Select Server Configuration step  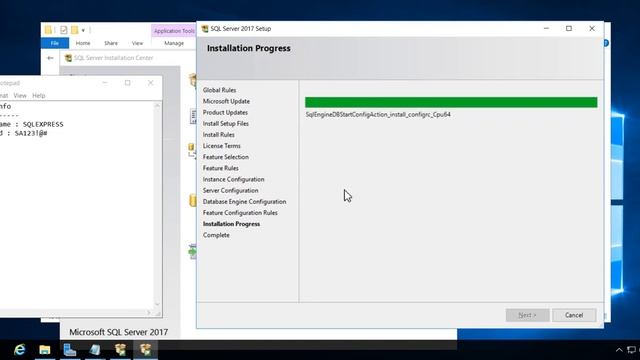click(x=230, y=190)
